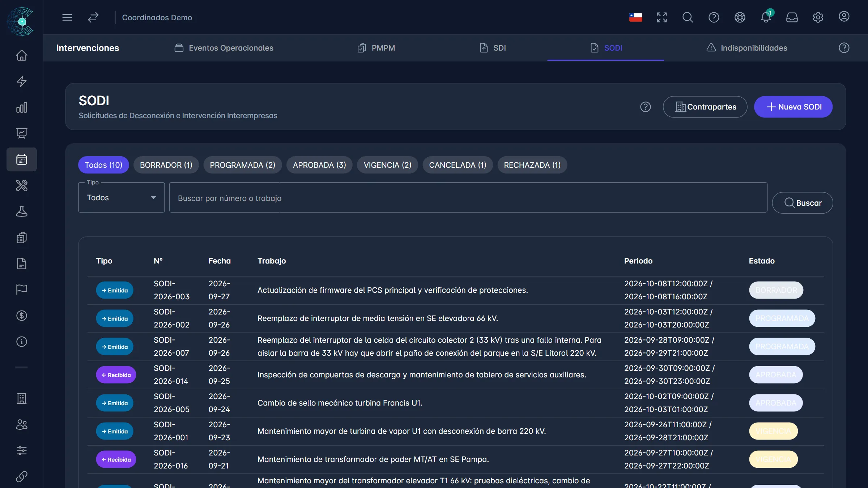Viewport: 868px width, 488px height.
Task: Switch to the Indisponibilidades tab
Action: click(x=747, y=48)
